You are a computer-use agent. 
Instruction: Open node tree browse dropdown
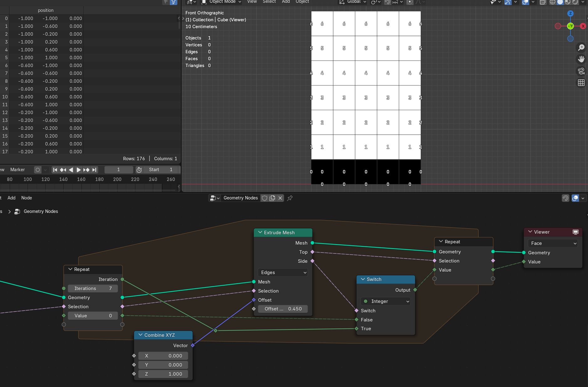click(215, 198)
